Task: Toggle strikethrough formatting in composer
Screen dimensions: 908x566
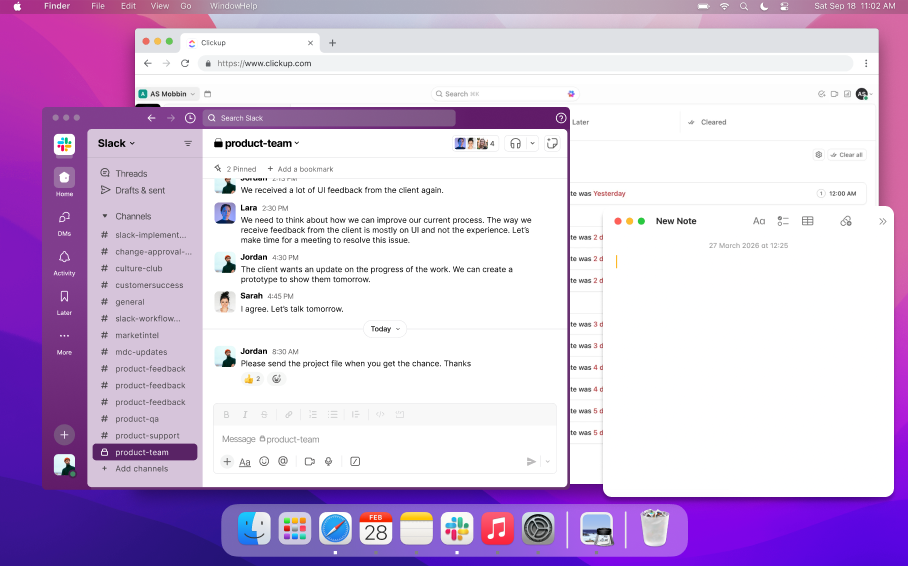Action: 264,414
